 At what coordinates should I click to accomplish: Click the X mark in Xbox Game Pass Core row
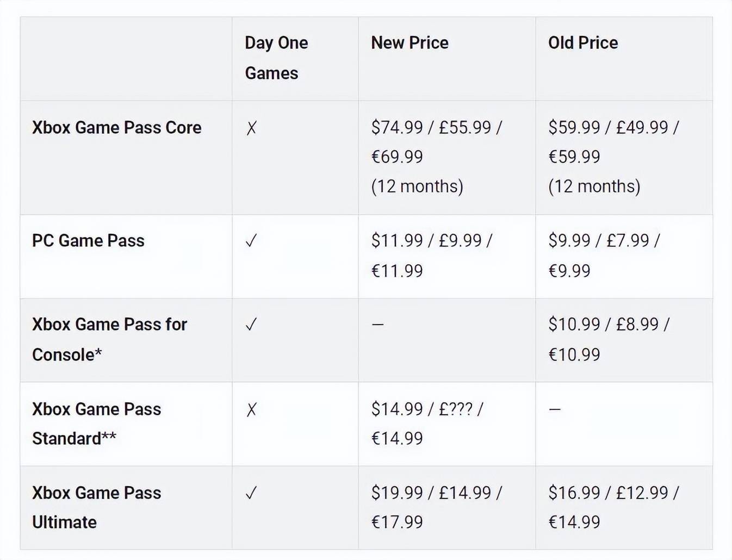coord(251,128)
